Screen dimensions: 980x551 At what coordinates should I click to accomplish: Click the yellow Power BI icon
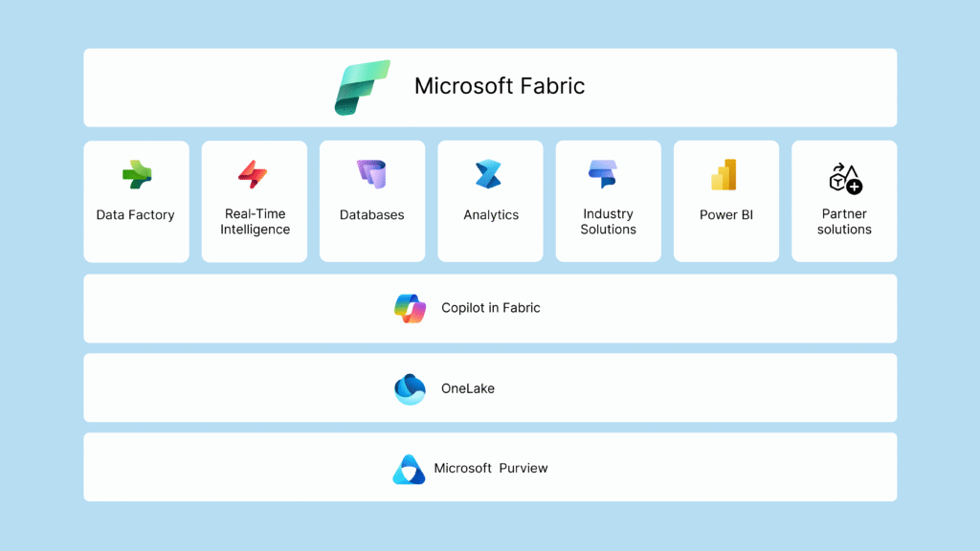coord(724,175)
